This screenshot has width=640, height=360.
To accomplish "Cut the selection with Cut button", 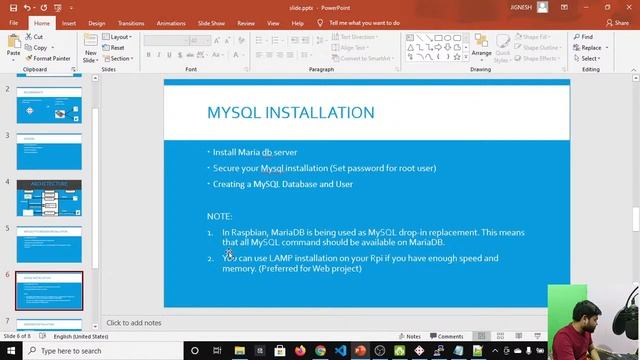I will (x=34, y=37).
